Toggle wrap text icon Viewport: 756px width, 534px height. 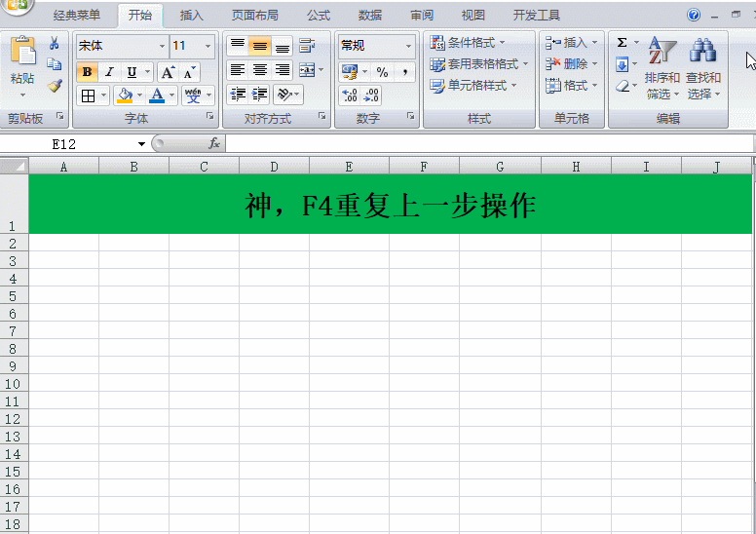click(x=307, y=46)
